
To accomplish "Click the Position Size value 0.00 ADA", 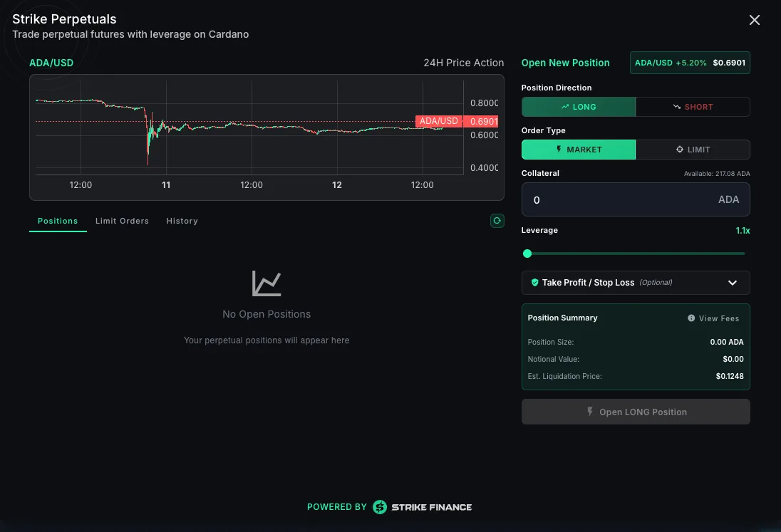I will [727, 342].
